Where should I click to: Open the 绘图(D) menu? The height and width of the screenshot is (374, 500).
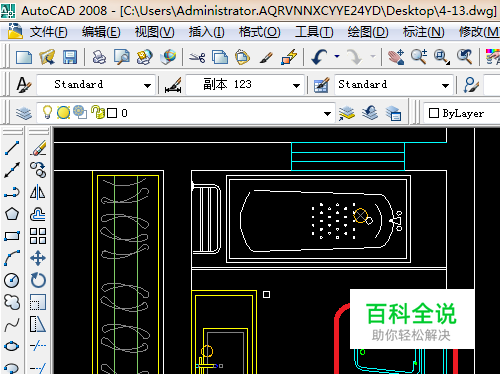tap(368, 32)
